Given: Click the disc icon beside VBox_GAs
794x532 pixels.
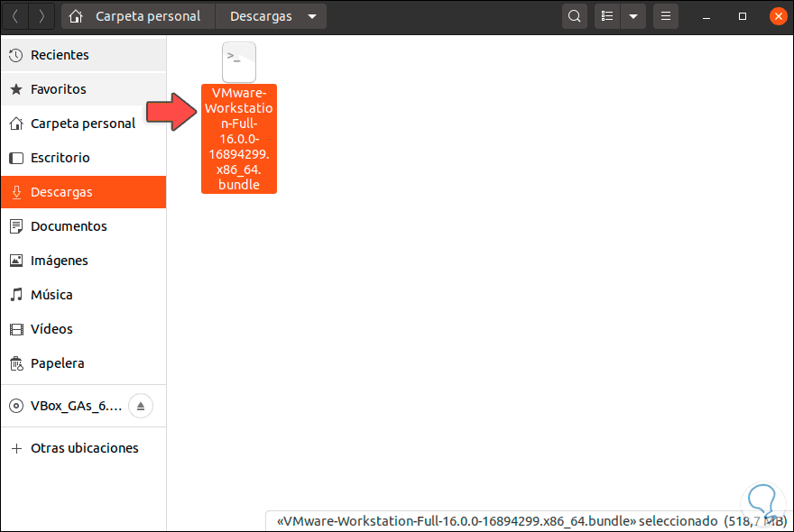Looking at the screenshot, I should tap(16, 406).
